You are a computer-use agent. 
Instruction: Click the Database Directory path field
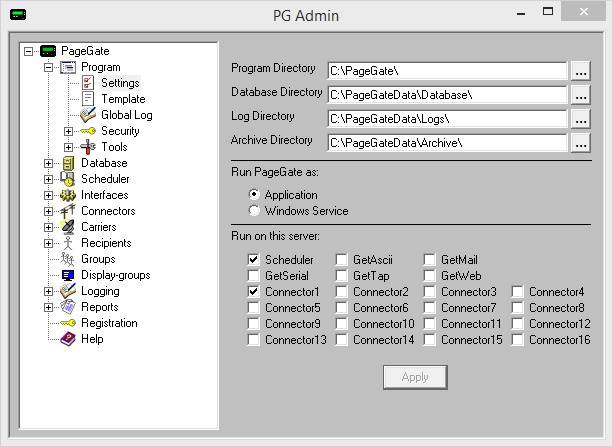point(447,95)
